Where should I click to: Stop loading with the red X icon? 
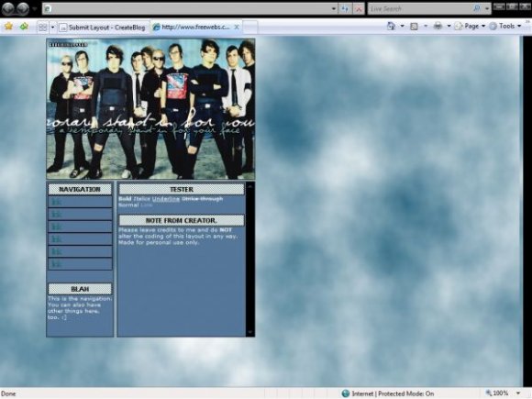tap(359, 9)
